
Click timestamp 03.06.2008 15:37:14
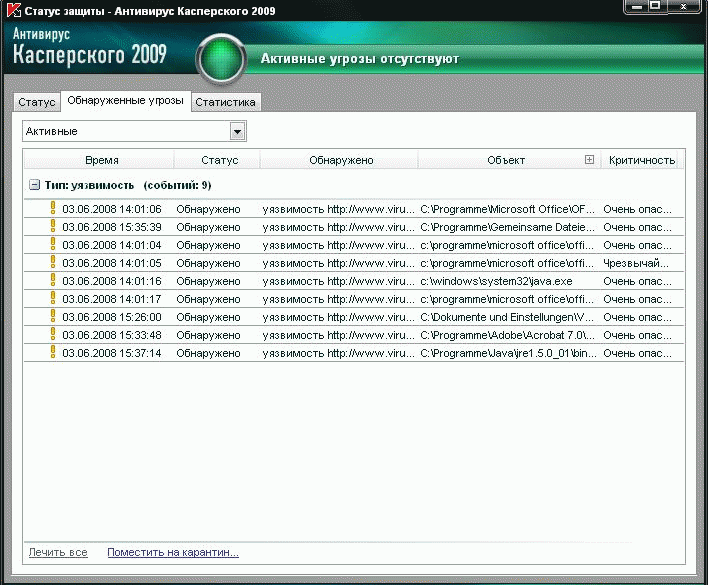tap(112, 353)
